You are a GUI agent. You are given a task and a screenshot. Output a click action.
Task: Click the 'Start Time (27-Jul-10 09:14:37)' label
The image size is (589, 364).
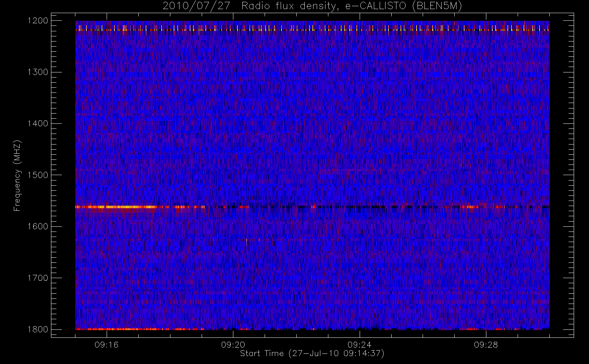click(312, 353)
